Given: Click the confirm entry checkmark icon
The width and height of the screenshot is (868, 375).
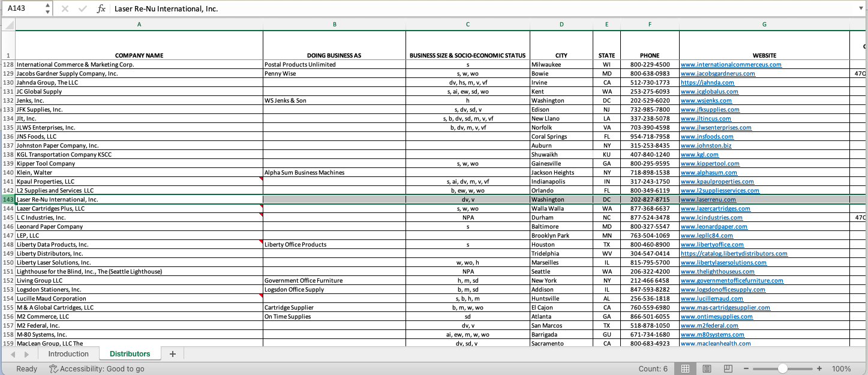Looking at the screenshot, I should pos(82,9).
